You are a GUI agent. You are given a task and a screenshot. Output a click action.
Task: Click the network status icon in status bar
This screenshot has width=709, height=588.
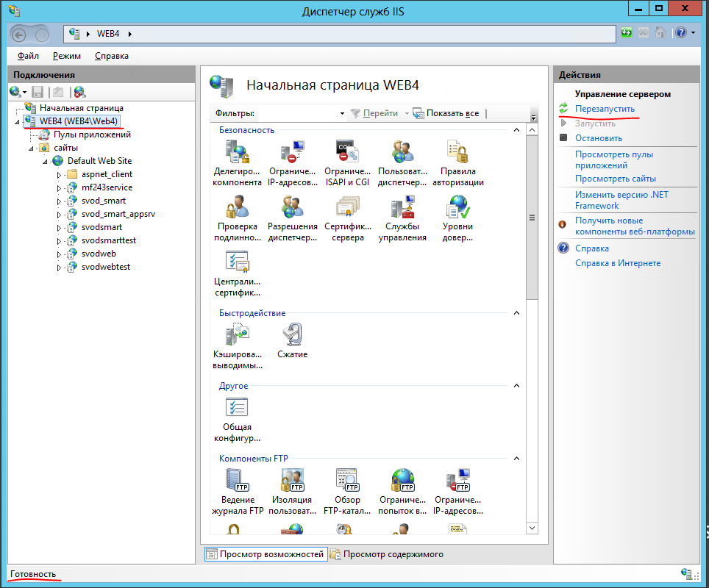click(x=687, y=574)
